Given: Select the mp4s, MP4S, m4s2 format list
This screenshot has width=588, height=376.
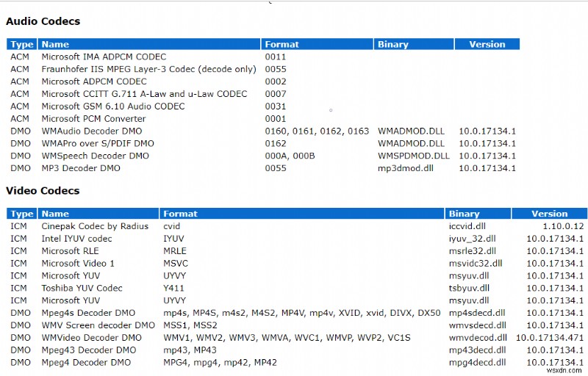Looking at the screenshot, I should point(302,313).
